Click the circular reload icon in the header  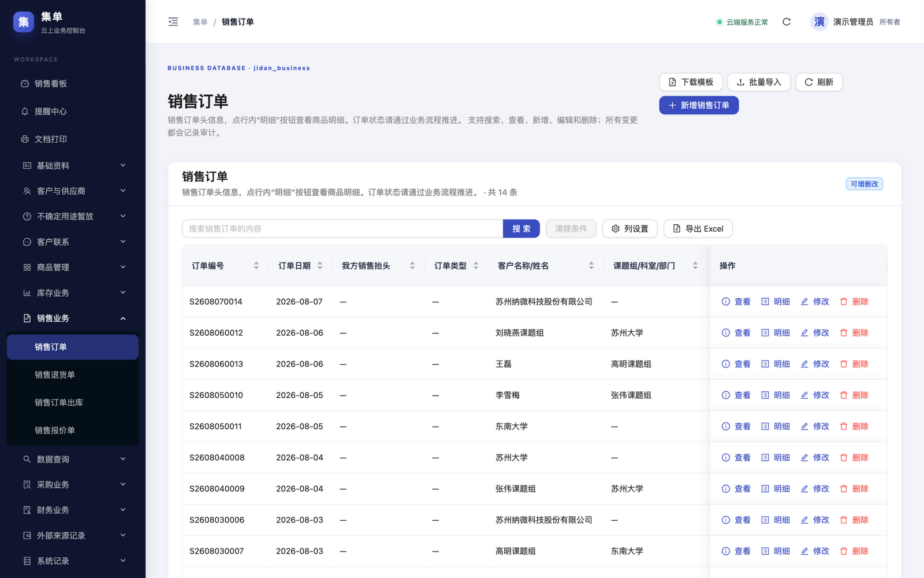coord(787,22)
